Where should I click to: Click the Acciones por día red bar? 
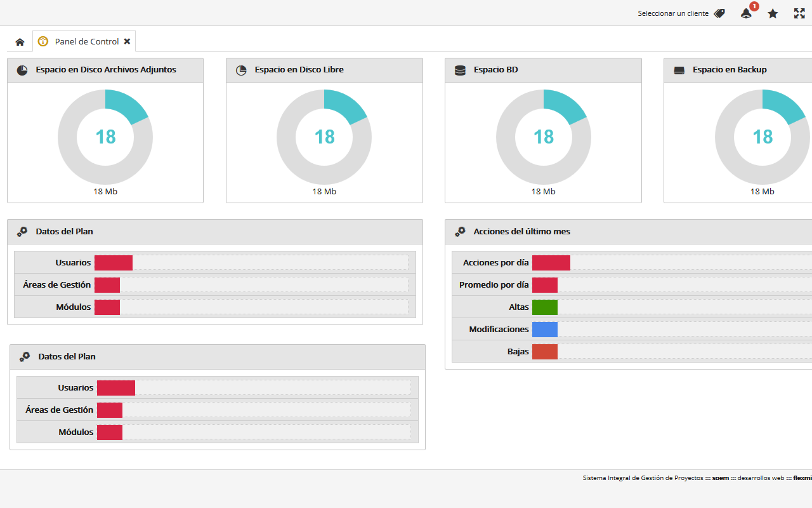[x=551, y=262]
